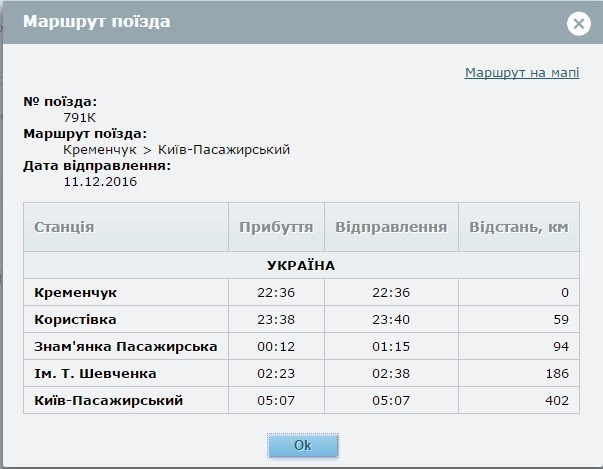Click the Відстань, км column header
The height and width of the screenshot is (469, 603).
(x=518, y=227)
